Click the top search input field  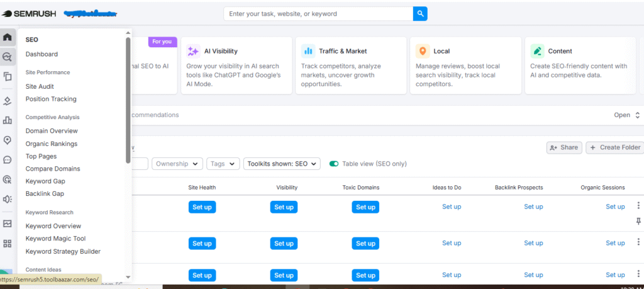tap(318, 14)
